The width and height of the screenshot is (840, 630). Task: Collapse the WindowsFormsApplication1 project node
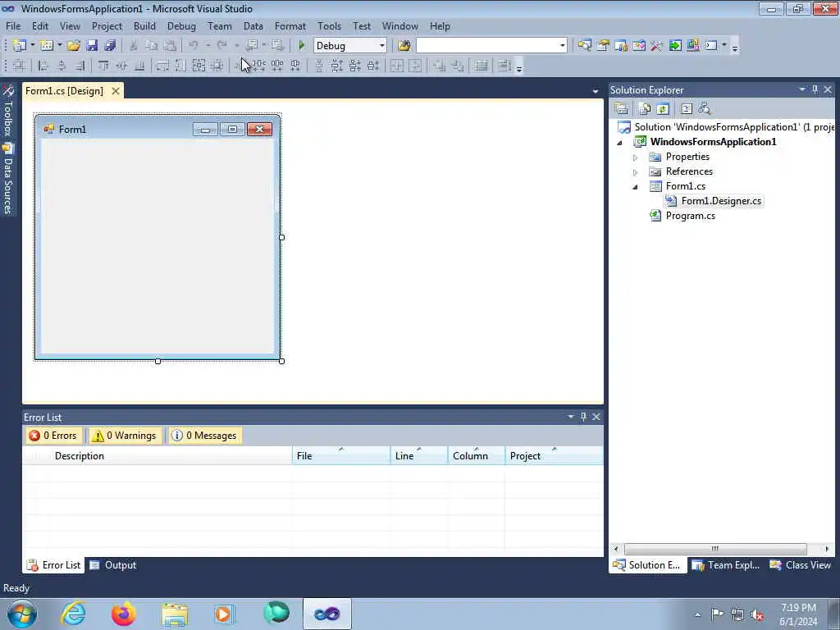click(620, 143)
